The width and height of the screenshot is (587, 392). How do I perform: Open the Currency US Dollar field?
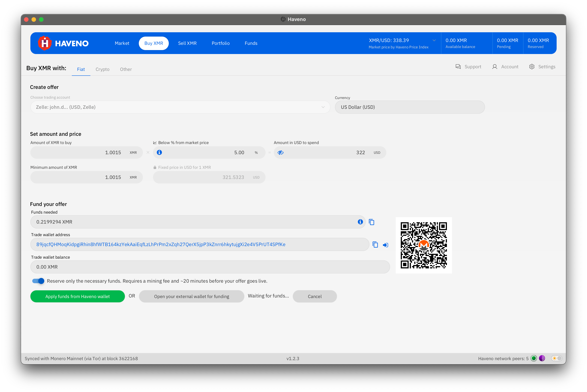tap(410, 107)
